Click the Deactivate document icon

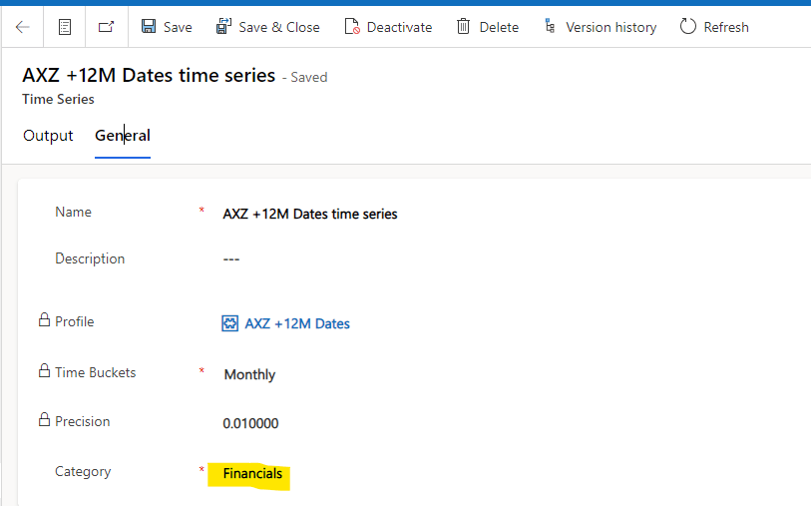point(352,27)
